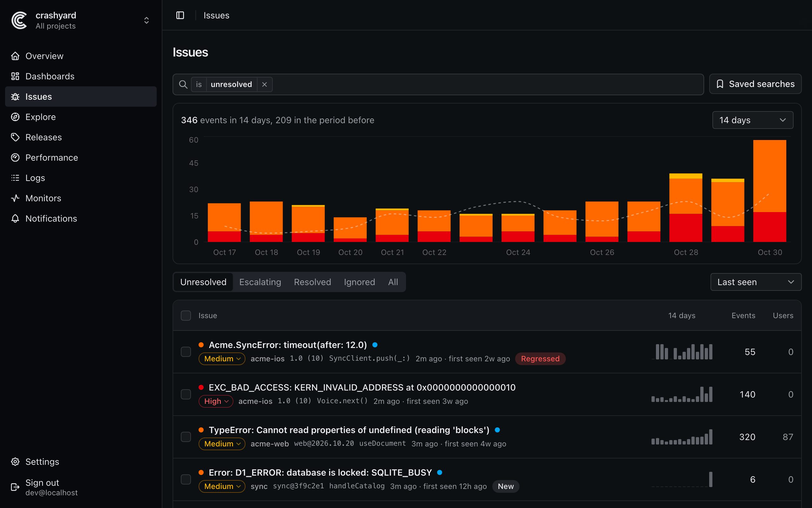Viewport: 812px width, 508px height.
Task: Click the Oct 28 chart bar
Action: (685, 208)
